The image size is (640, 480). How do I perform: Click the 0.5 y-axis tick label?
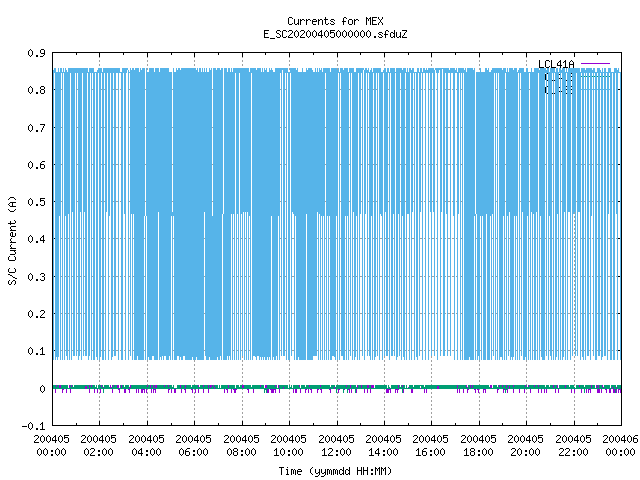coord(36,202)
